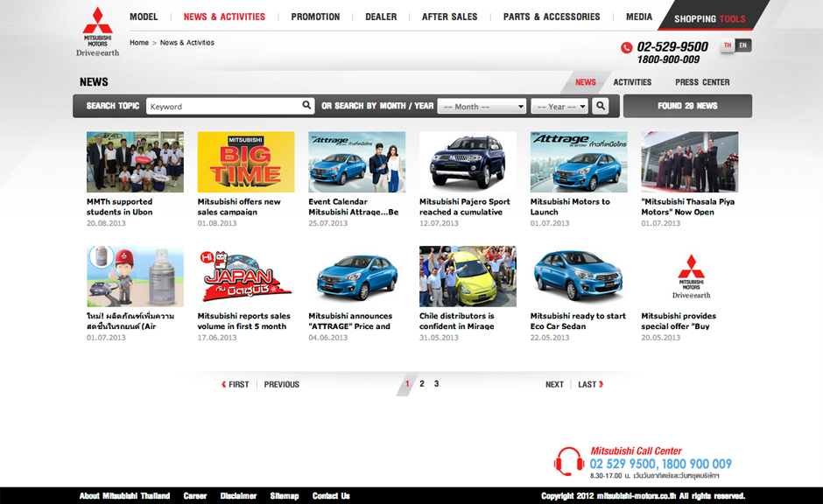
Task: Click 'Mitsubishi offers new sales campaign' headline
Action: click(239, 206)
